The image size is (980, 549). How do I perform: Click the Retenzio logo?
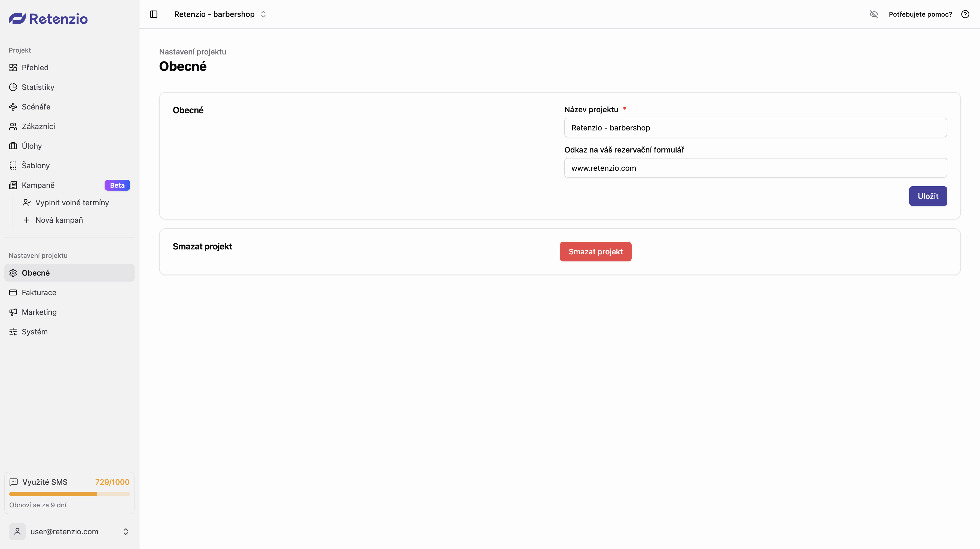click(48, 19)
